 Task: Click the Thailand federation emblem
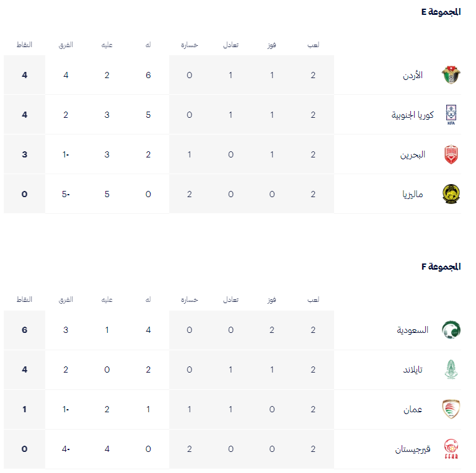click(x=451, y=369)
